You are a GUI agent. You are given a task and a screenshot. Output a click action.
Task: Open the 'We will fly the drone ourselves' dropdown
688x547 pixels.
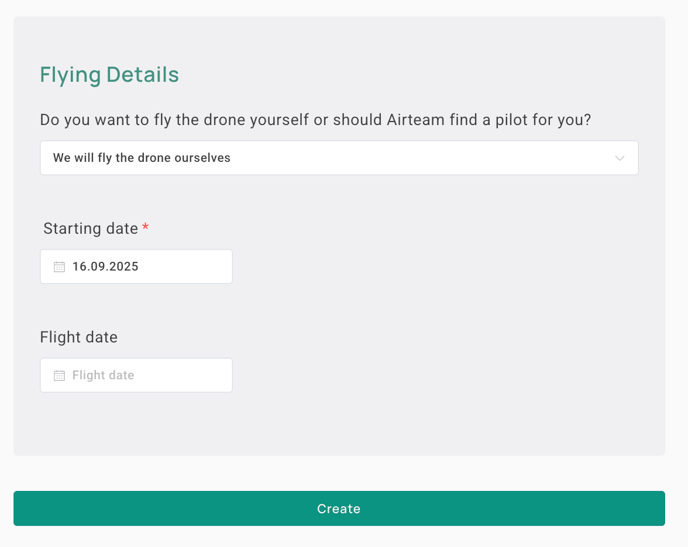[339, 158]
